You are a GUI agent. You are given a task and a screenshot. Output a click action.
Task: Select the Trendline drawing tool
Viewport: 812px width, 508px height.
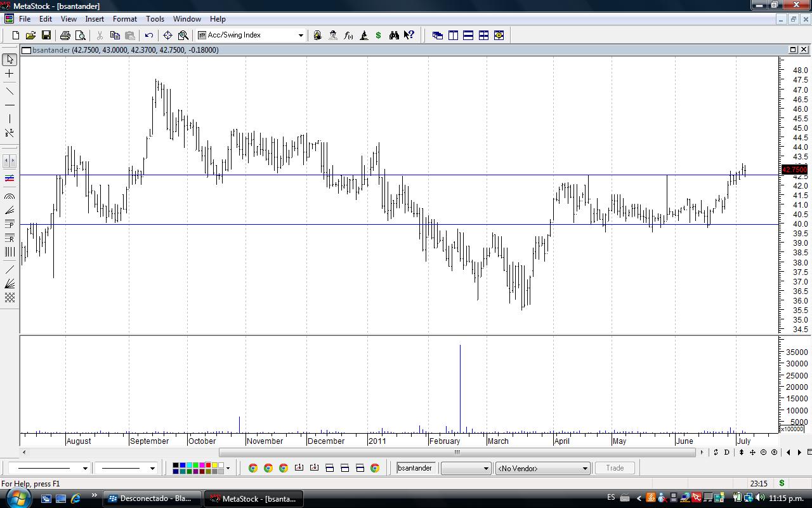click(x=10, y=91)
